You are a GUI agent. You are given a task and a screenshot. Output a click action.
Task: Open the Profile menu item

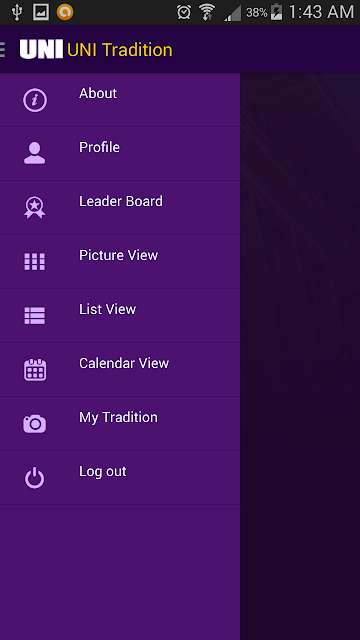120,154
